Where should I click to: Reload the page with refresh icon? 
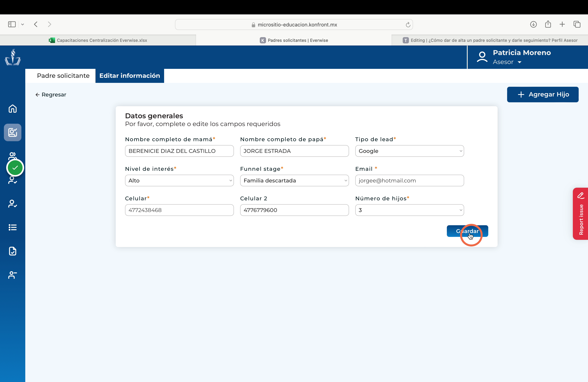[408, 25]
